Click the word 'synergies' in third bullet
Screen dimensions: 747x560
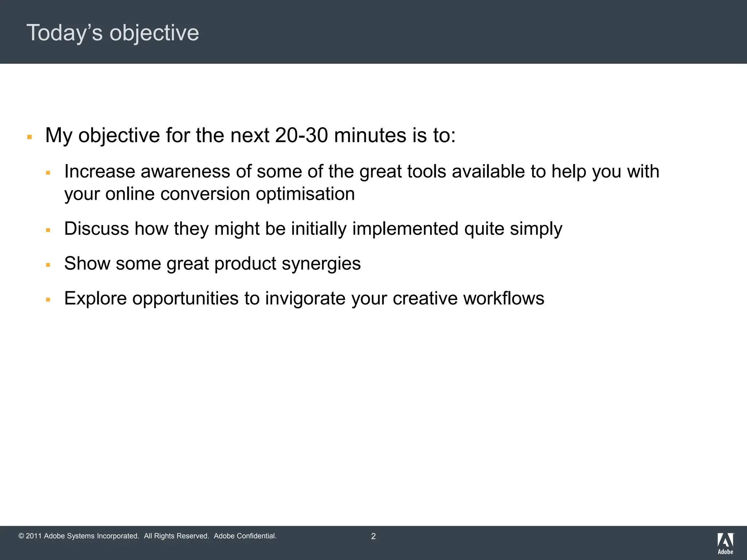(321, 264)
